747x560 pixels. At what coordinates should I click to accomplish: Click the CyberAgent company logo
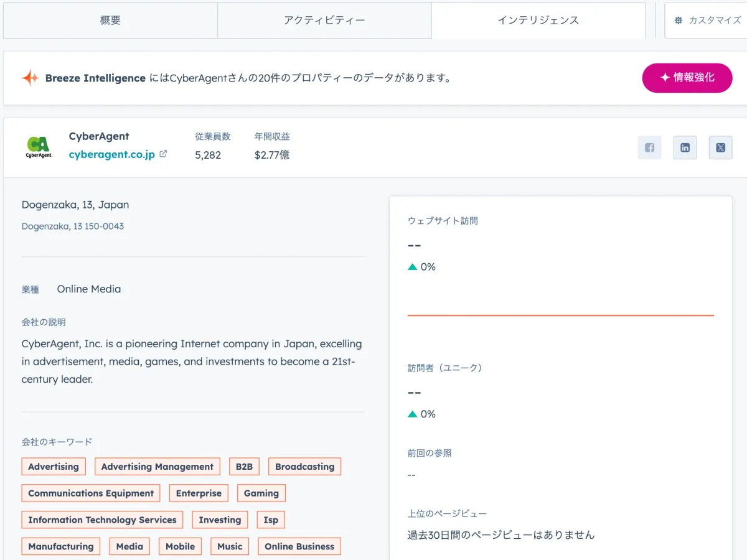coord(39,146)
